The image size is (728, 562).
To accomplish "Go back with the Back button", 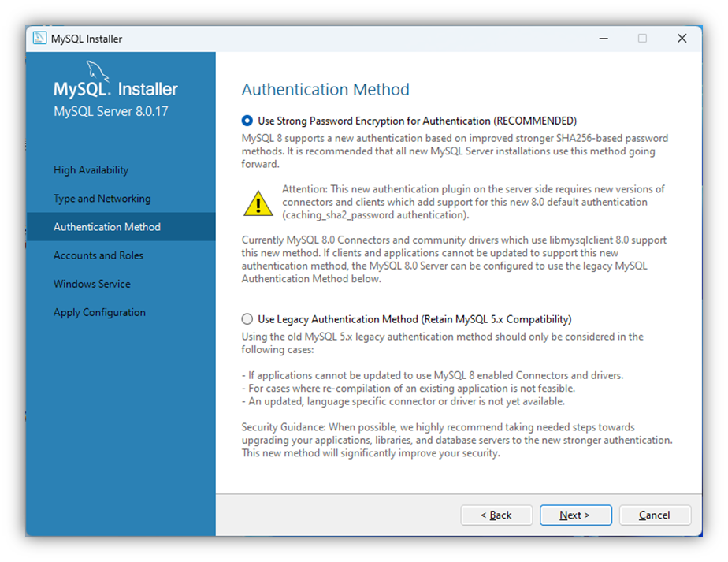I will 496,515.
